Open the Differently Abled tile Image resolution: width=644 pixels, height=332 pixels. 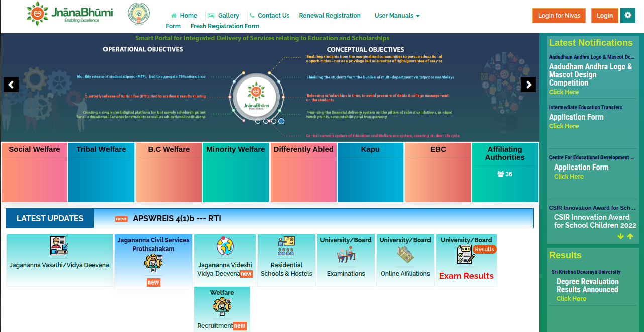pos(303,173)
